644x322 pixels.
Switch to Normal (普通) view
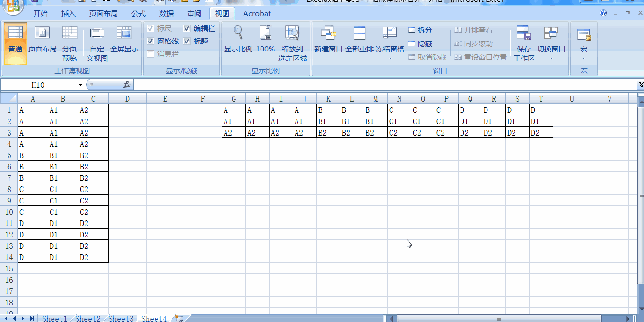[x=15, y=43]
